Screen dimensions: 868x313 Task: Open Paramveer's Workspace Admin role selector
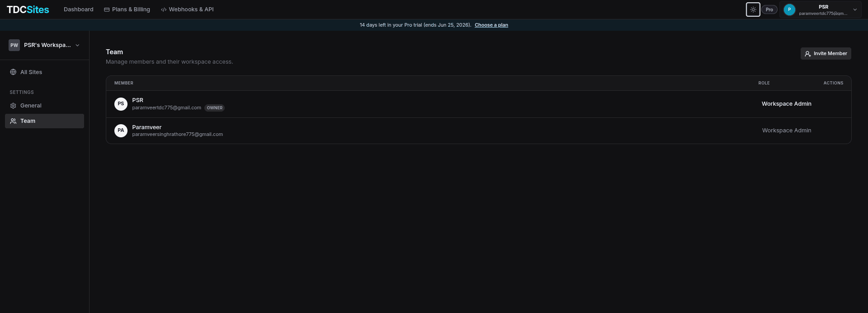click(787, 131)
